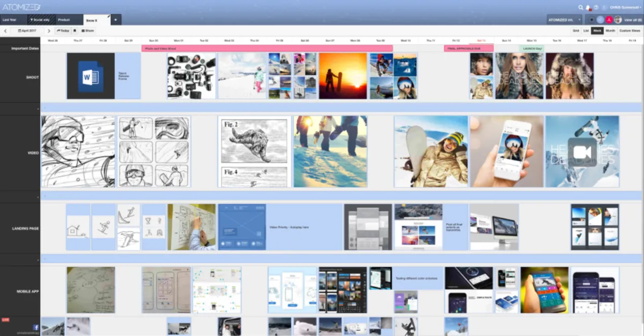Click the Facebook icon in social row
Screen dimensions: 644x336
click(36, 327)
